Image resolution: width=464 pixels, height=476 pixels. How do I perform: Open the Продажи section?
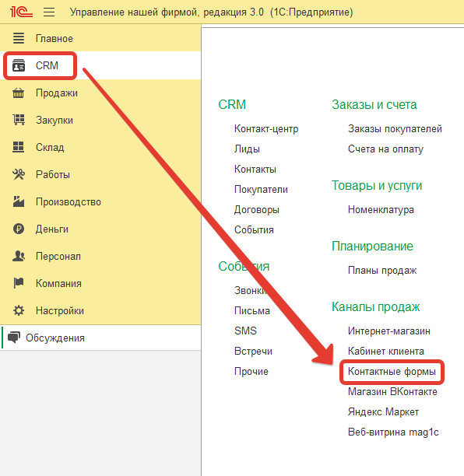57,93
